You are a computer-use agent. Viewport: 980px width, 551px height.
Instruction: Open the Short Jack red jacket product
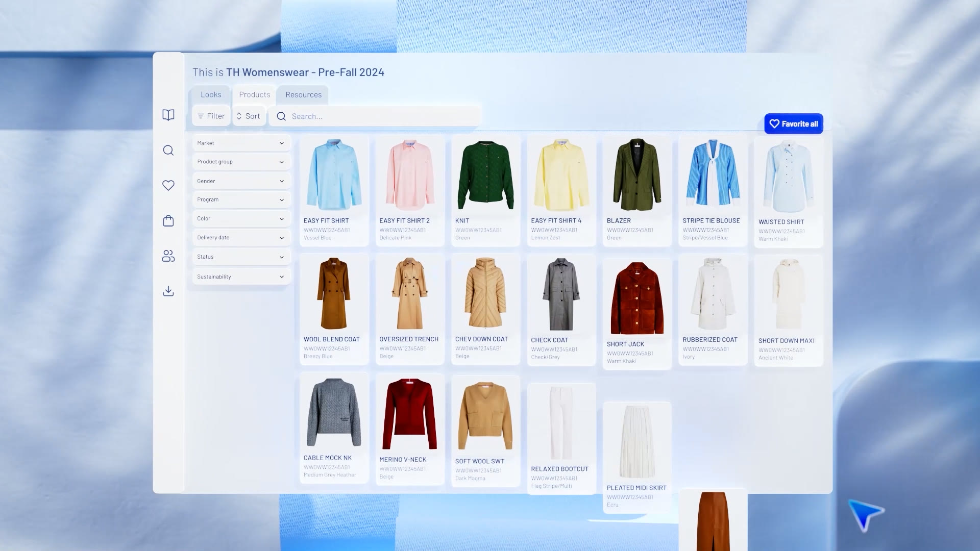pyautogui.click(x=638, y=314)
